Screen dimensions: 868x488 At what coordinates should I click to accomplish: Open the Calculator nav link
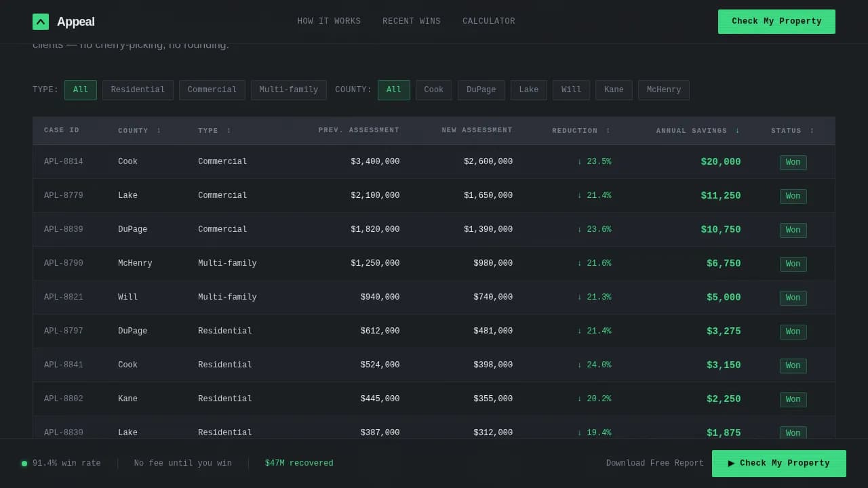(488, 22)
